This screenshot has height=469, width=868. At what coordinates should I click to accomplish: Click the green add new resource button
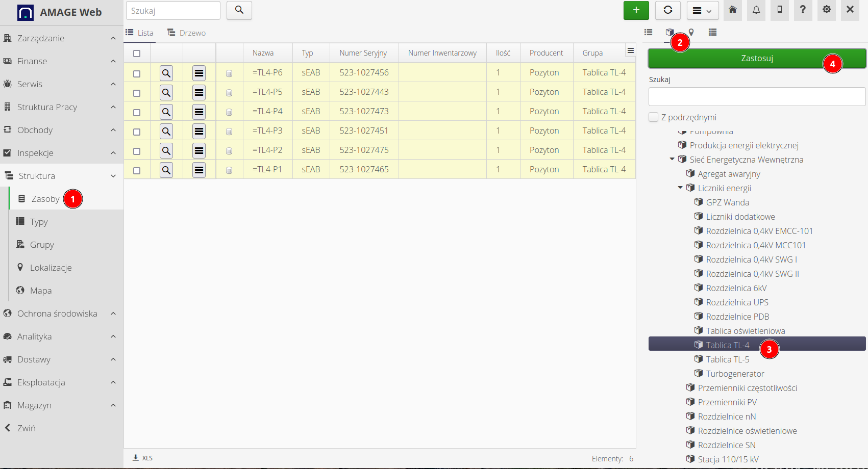[x=636, y=10]
